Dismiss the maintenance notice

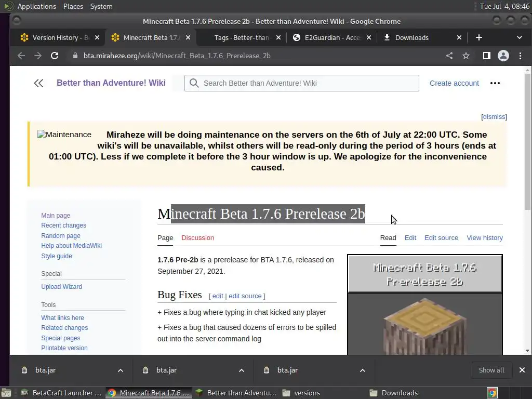pyautogui.click(x=494, y=117)
